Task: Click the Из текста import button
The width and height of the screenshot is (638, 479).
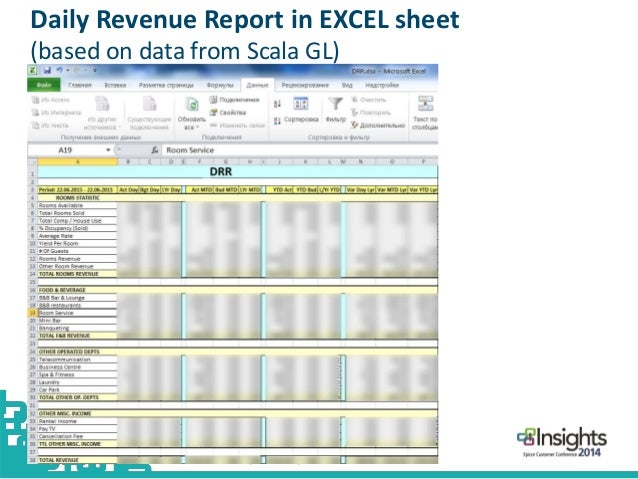Action: pyautogui.click(x=50, y=125)
